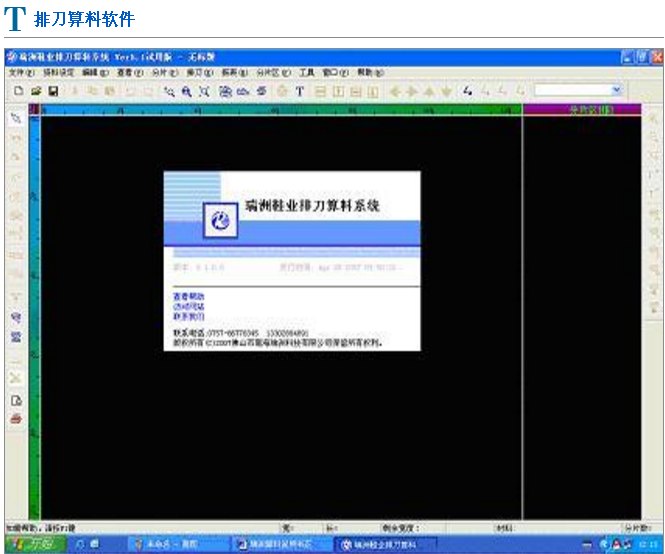Click the zoom-to-fit bracketed toolbar icon
The width and height of the screenshot is (665, 554).
pyautogui.click(x=204, y=91)
